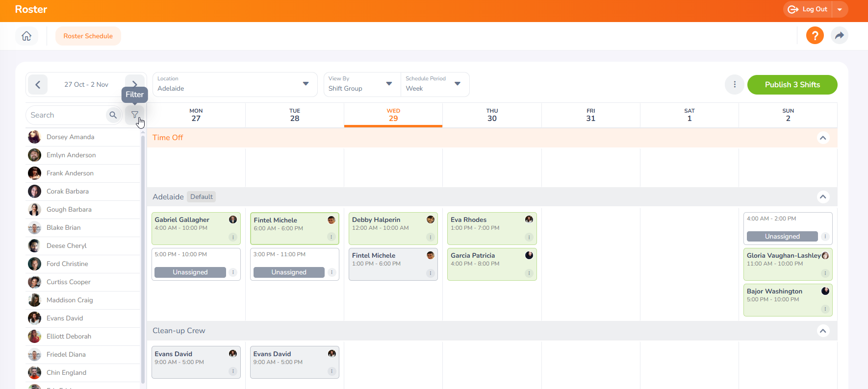Click the employee Search field

pos(66,115)
